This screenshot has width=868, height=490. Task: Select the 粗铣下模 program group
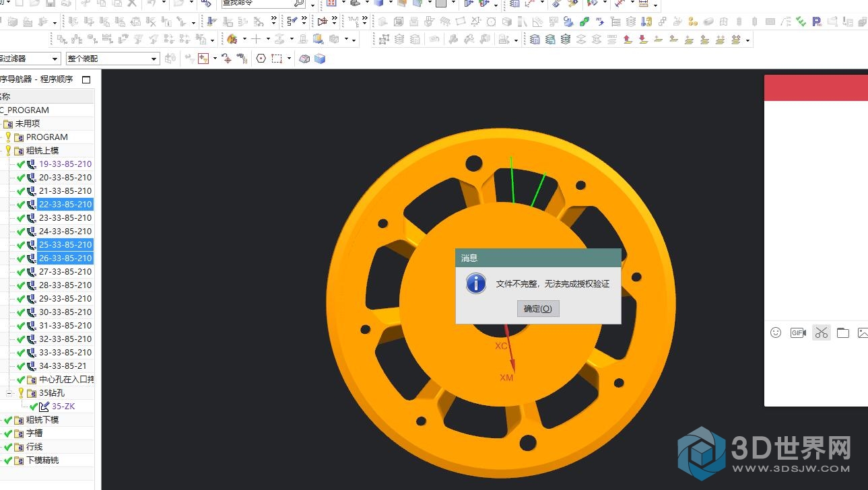click(42, 420)
